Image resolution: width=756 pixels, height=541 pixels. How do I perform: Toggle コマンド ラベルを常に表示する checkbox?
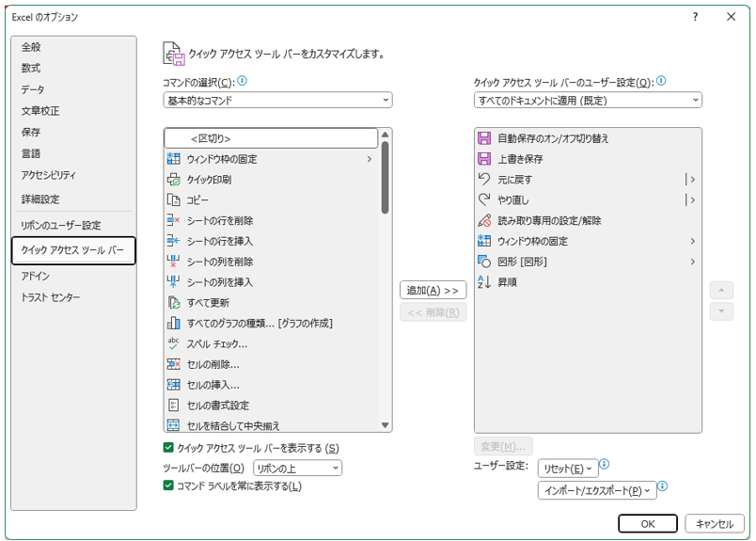click(x=168, y=485)
